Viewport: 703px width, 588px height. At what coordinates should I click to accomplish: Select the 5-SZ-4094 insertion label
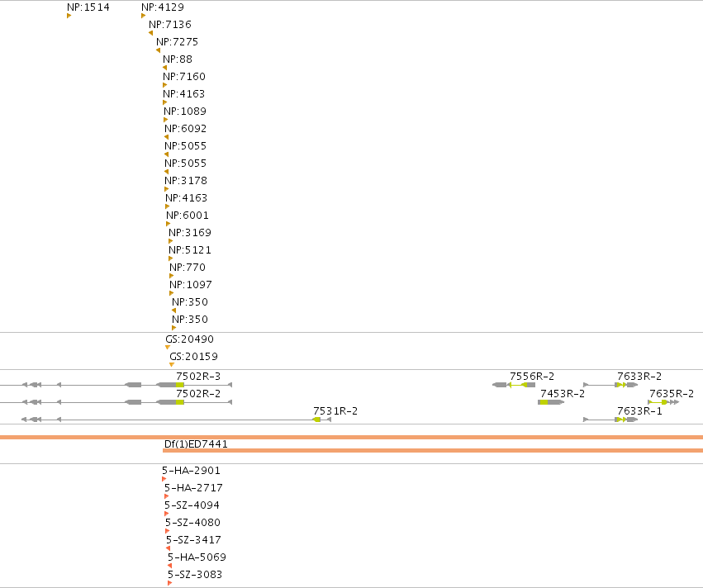point(192,505)
